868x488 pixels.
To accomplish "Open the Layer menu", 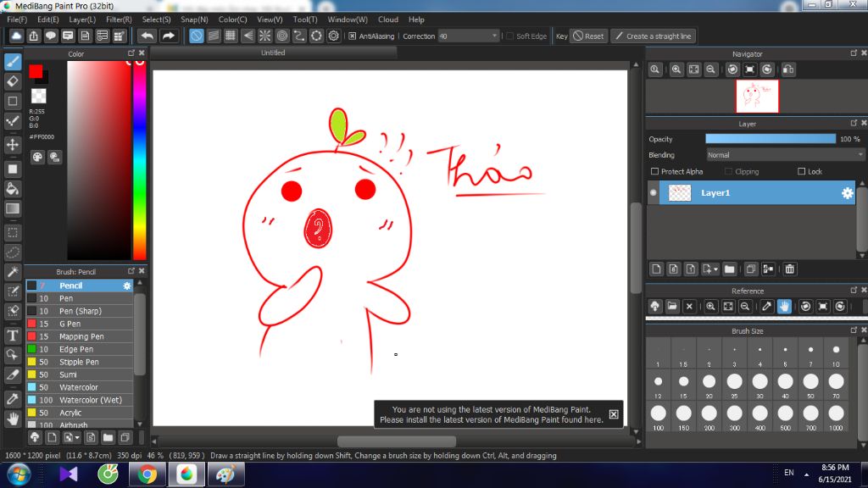I will pyautogui.click(x=82, y=19).
